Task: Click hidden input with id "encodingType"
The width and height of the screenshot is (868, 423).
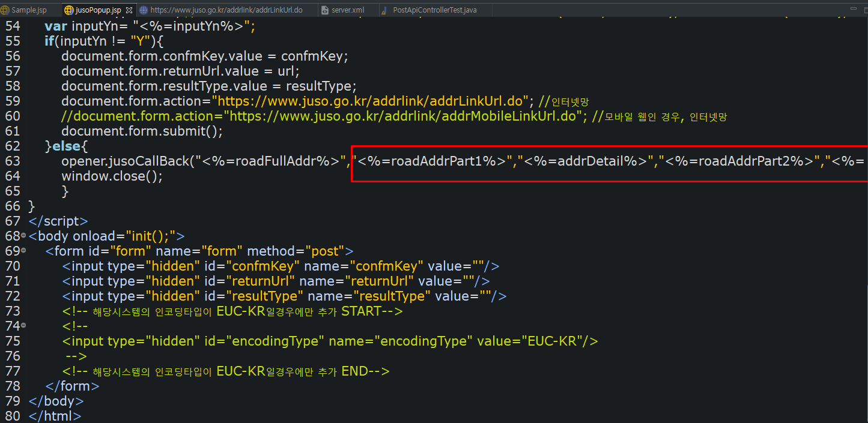Action: [330, 341]
